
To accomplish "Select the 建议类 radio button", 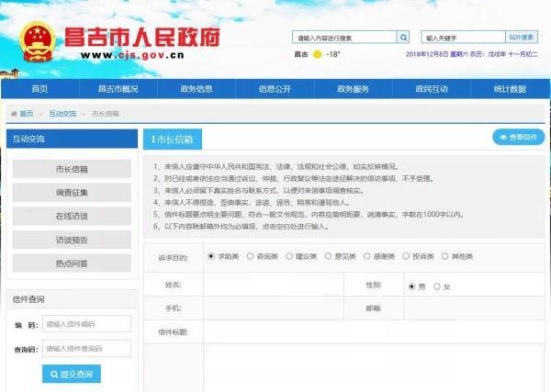I will (289, 256).
